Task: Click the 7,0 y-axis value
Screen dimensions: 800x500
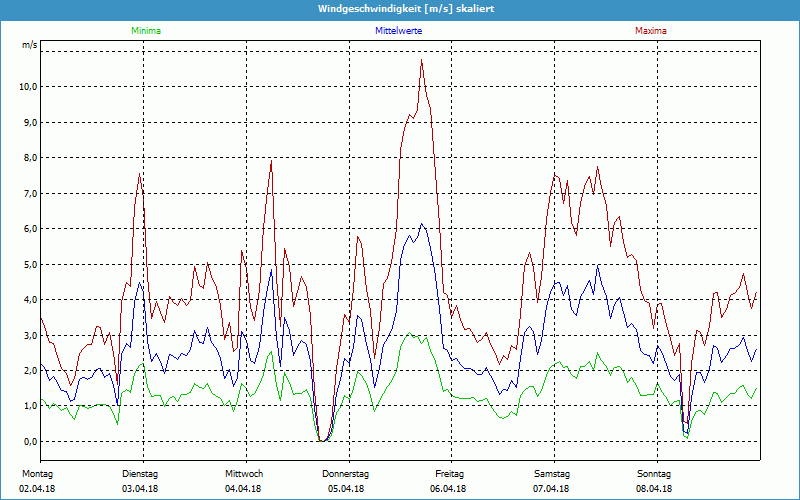Action: (31, 193)
